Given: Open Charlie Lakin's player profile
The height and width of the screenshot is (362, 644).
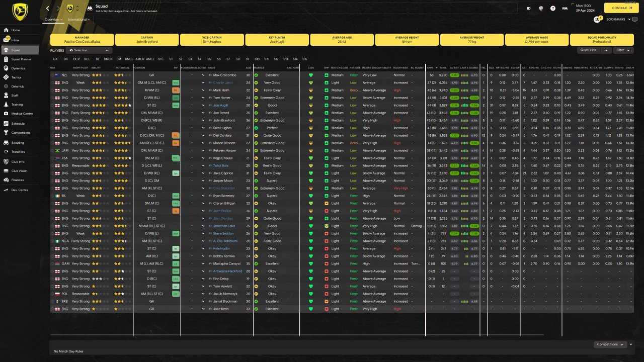Looking at the screenshot, I should (223, 82).
